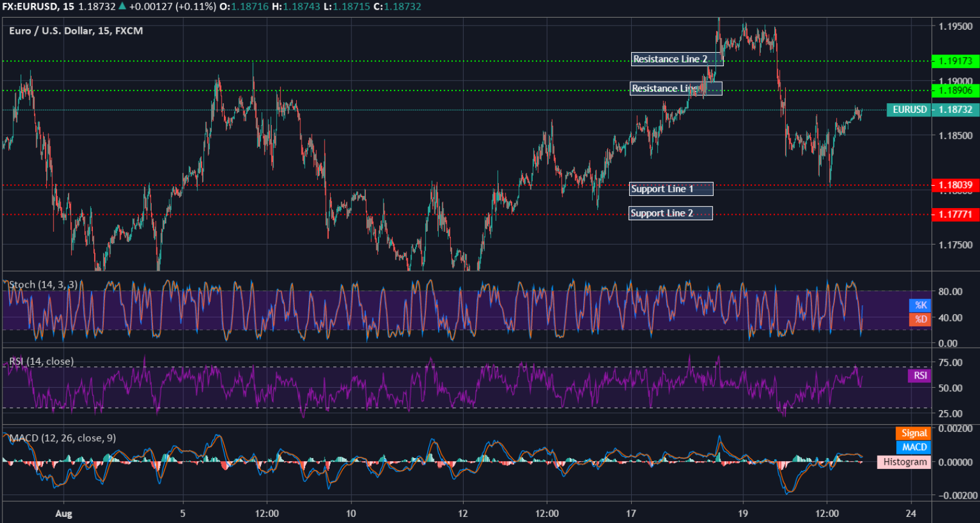Screen dimensions: 980x523
Task: Click the L:1.18715 low value in header
Action: (x=346, y=7)
